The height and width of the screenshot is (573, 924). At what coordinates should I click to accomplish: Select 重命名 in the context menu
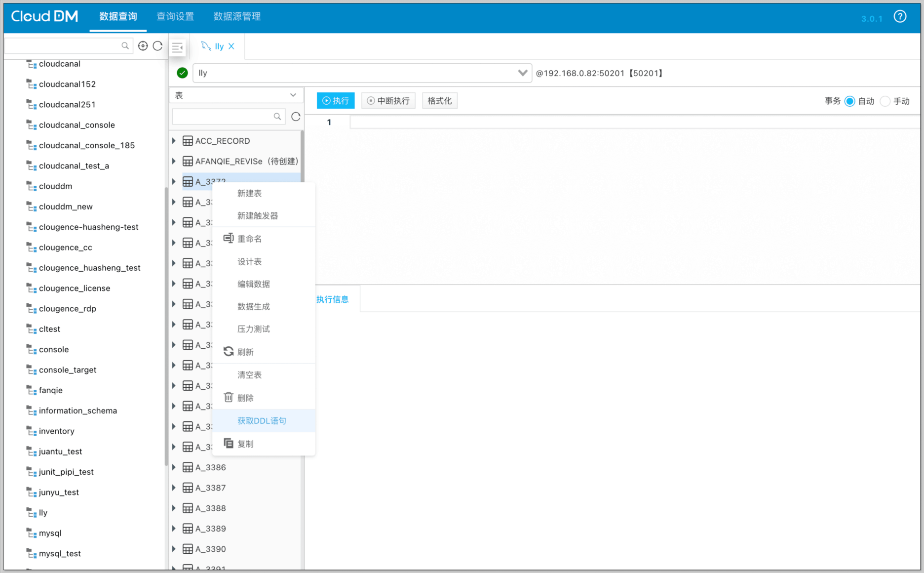tap(249, 239)
